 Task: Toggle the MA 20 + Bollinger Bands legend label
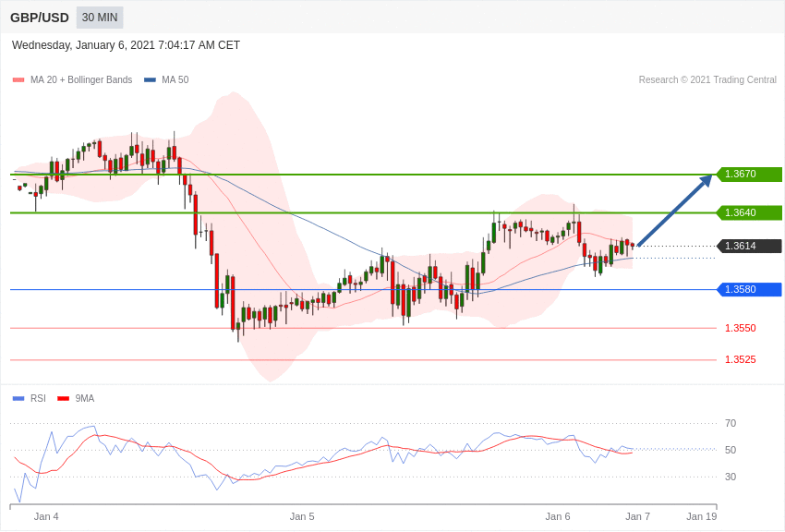(x=81, y=80)
